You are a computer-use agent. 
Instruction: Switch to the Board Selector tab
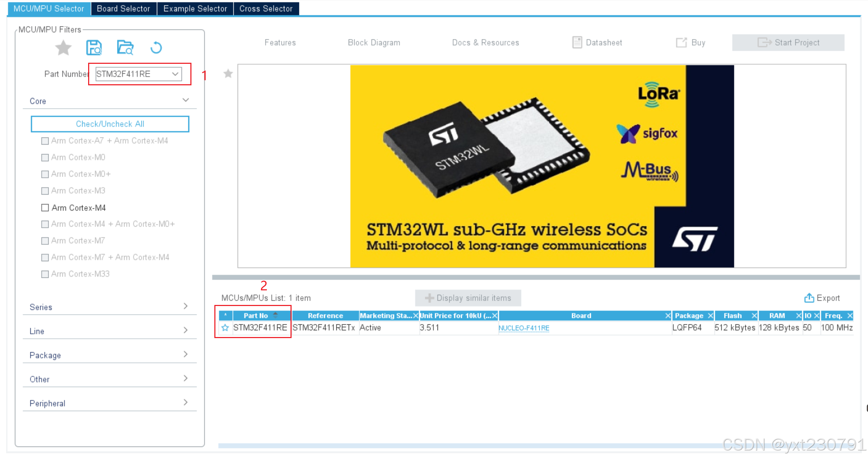click(x=123, y=8)
